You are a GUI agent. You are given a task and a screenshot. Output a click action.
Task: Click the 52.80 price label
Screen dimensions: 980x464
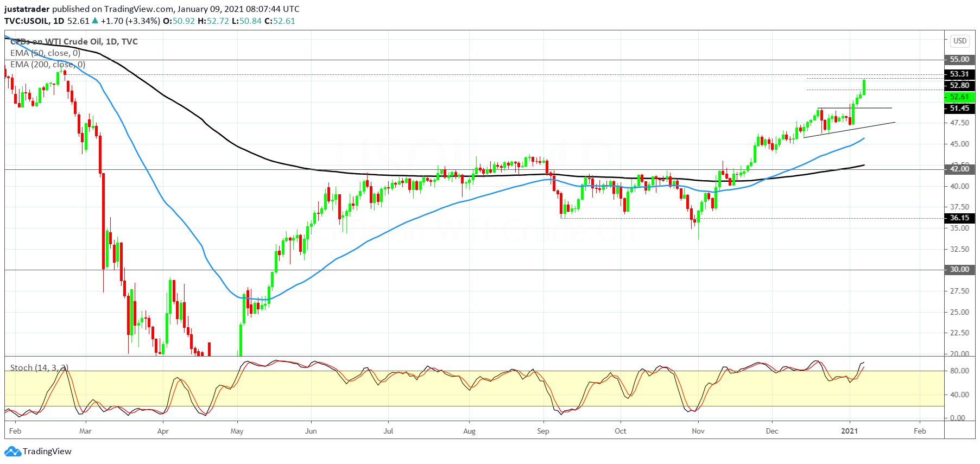point(960,86)
